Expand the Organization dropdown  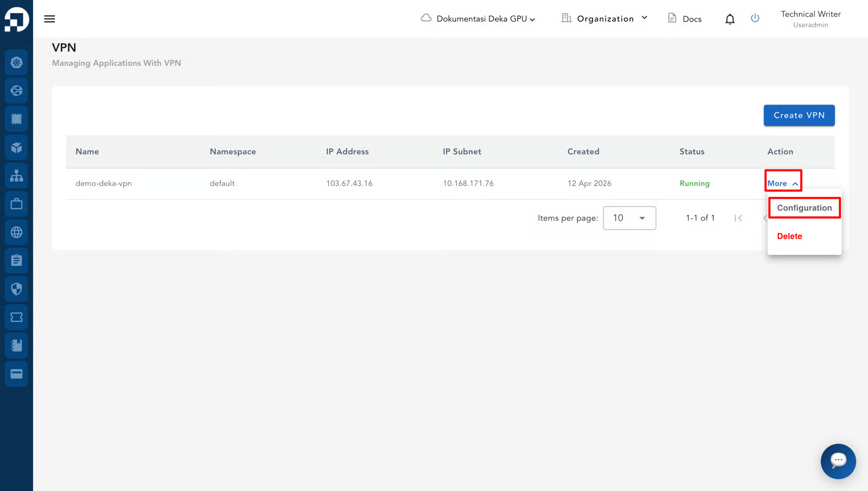[604, 19]
